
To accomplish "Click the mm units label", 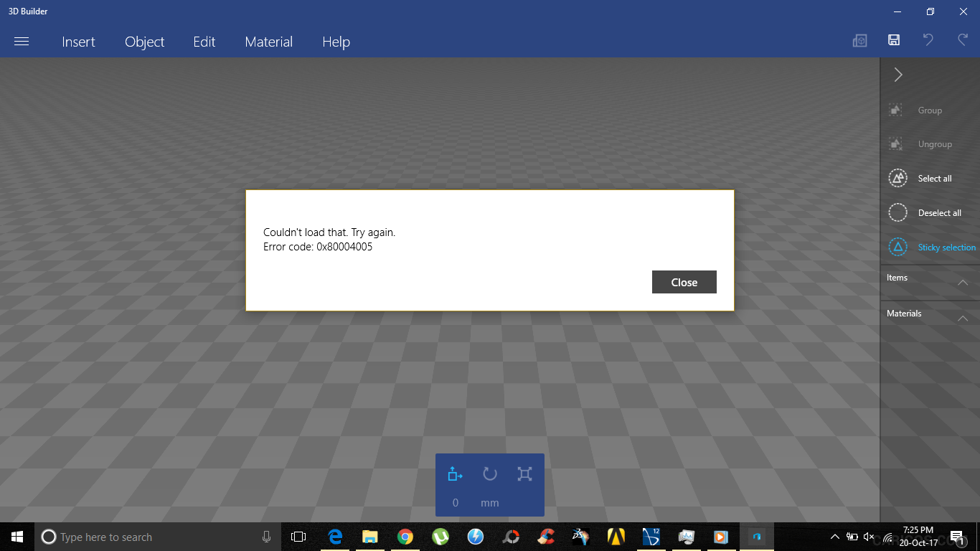I will [x=490, y=503].
